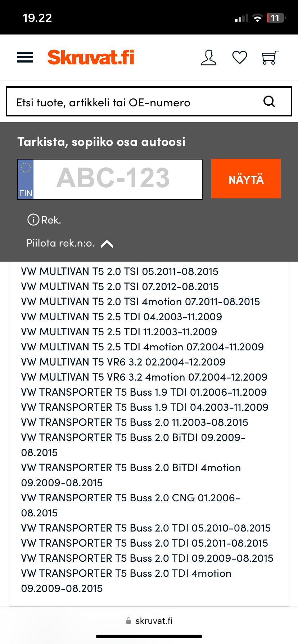Image resolution: width=298 pixels, height=644 pixels.
Task: Tap the search magnifier icon
Action: click(269, 102)
